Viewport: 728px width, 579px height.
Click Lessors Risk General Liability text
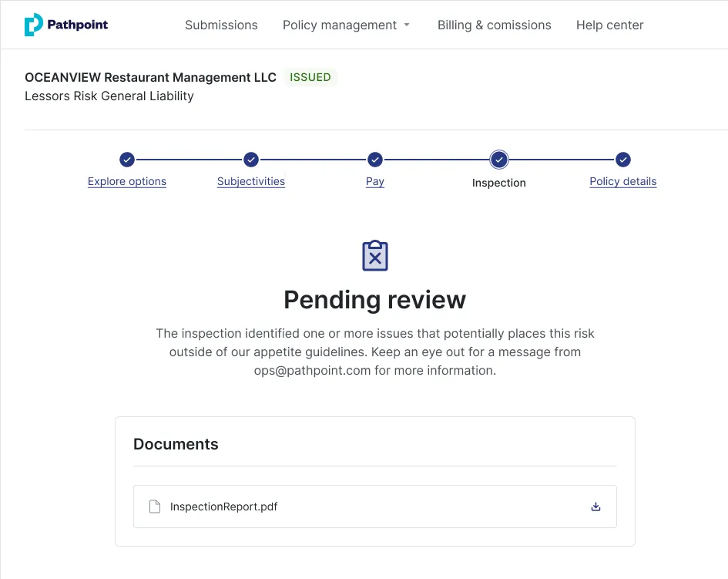(x=109, y=96)
